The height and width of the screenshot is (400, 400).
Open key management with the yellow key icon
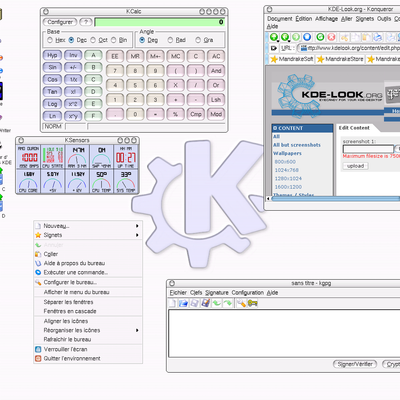pyautogui.click(x=253, y=303)
